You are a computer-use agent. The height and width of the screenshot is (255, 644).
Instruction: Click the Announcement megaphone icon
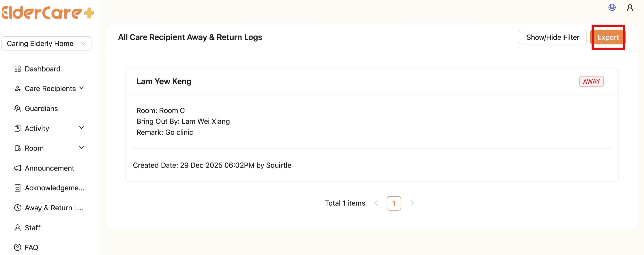[x=18, y=168]
